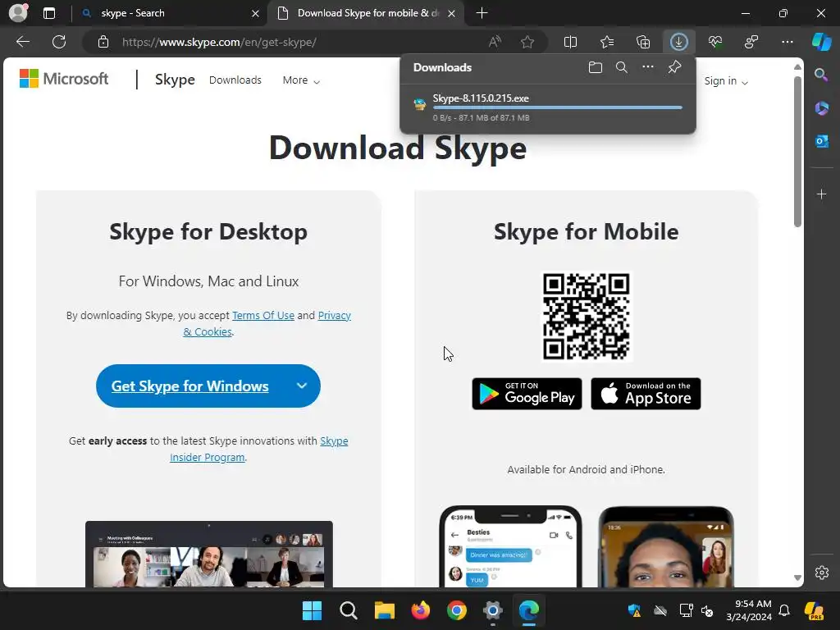Open the downloaded Skype-8.115.0.215.exe file
Viewport: 840px width, 630px height.
[481, 98]
